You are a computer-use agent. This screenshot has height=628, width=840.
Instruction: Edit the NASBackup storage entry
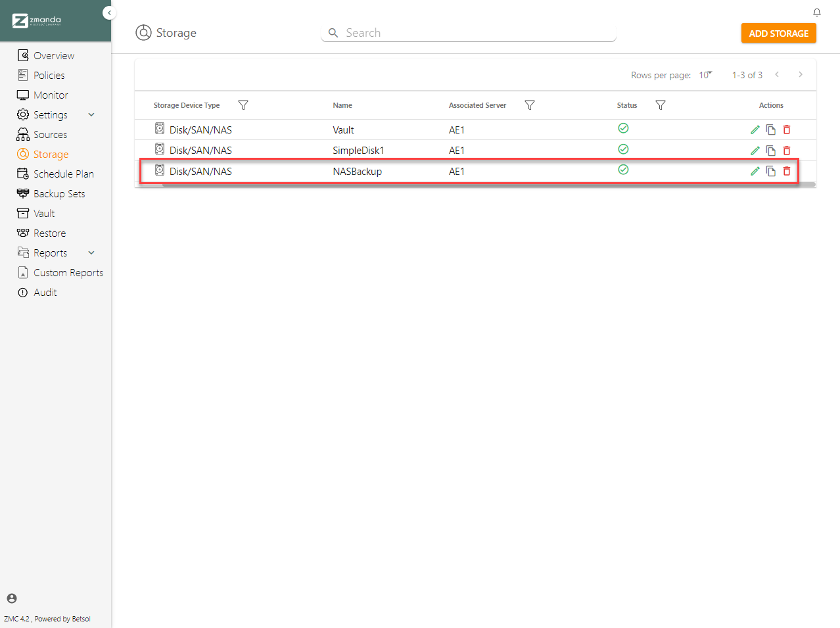pyautogui.click(x=755, y=171)
